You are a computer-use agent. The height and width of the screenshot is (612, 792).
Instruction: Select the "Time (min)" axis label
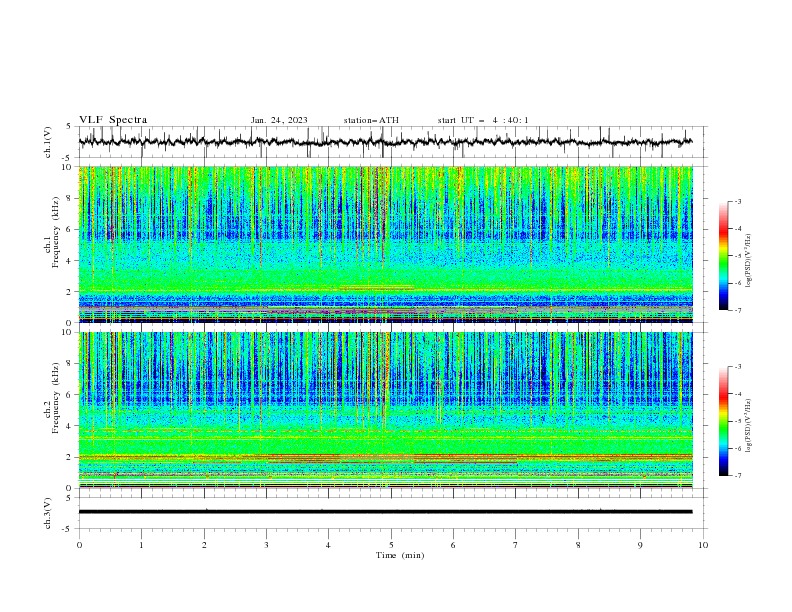coord(400,555)
